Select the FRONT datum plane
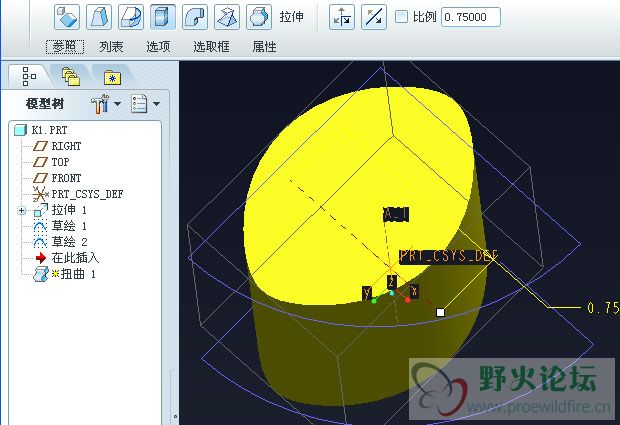This screenshot has height=425, width=620. point(57,178)
